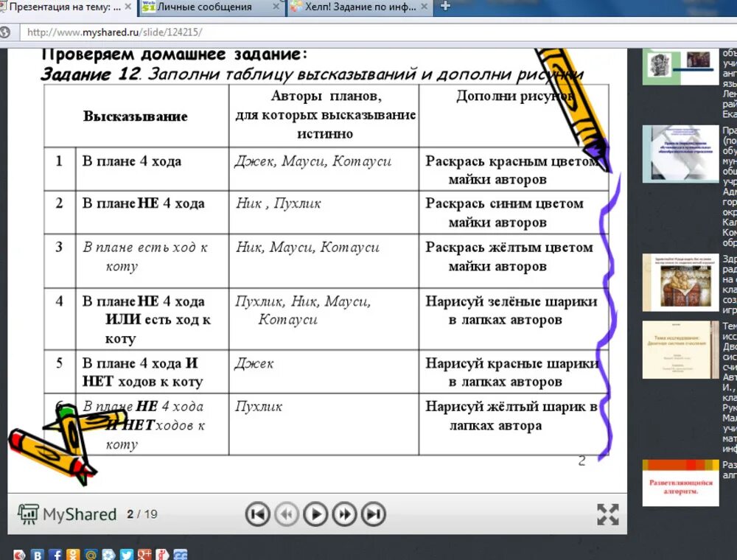
Task: Advance to the next slide
Action: tap(344, 514)
